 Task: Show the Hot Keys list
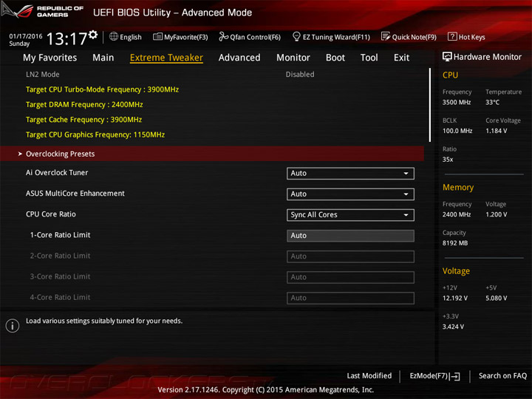(x=466, y=37)
